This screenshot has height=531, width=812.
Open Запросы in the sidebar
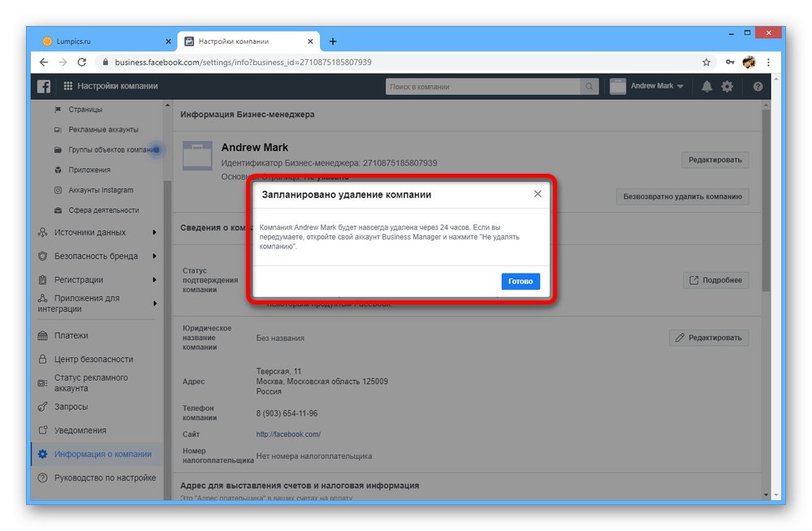71,407
